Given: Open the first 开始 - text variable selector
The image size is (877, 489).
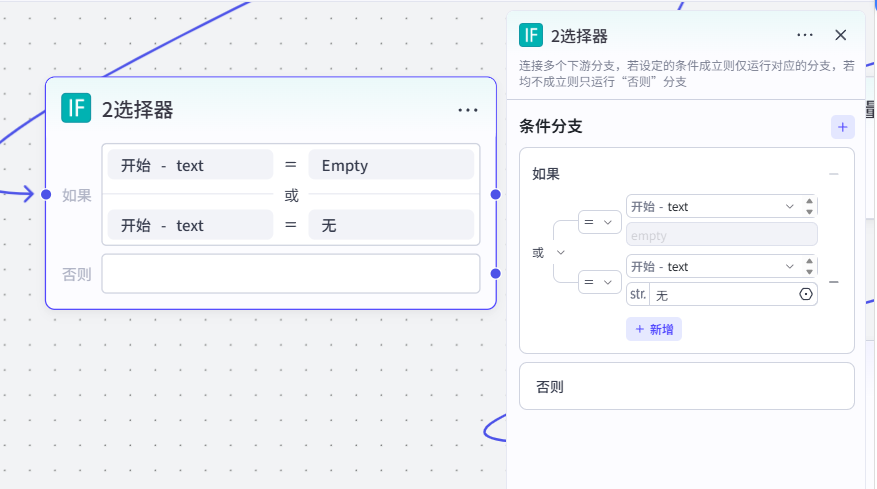Looking at the screenshot, I should pos(713,206).
